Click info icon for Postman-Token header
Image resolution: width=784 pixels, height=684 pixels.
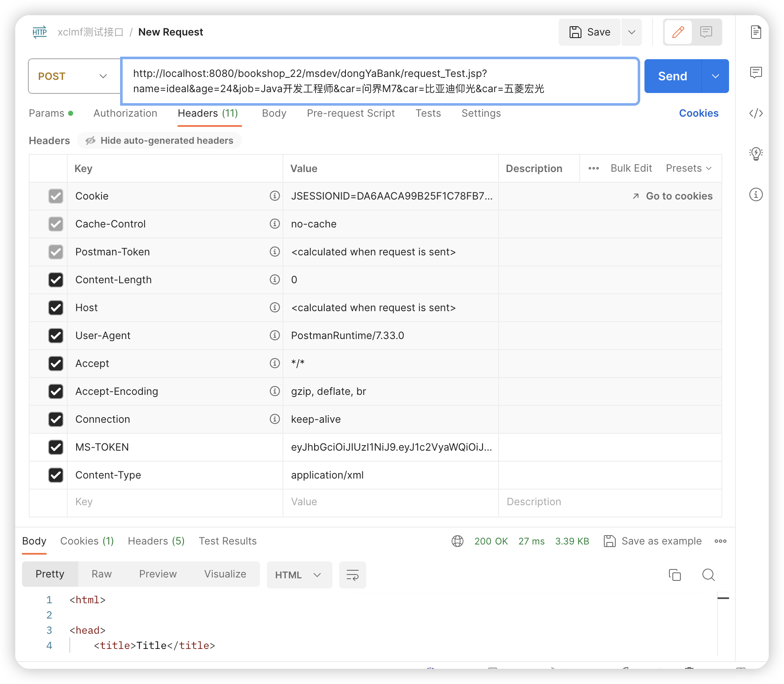tap(275, 252)
